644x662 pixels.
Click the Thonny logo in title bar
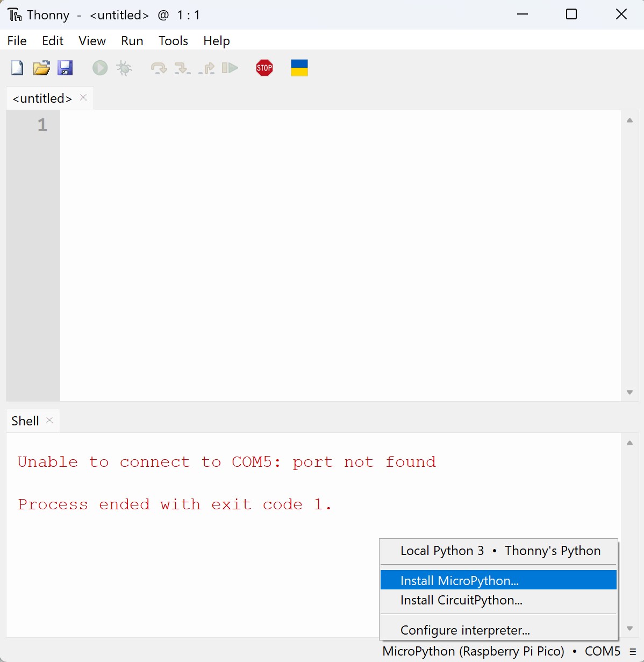click(x=15, y=15)
